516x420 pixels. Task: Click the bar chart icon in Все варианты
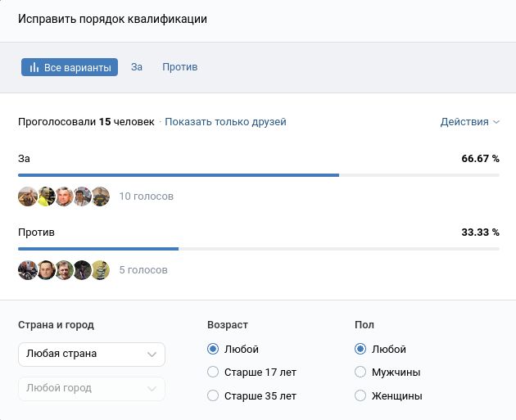(x=34, y=67)
